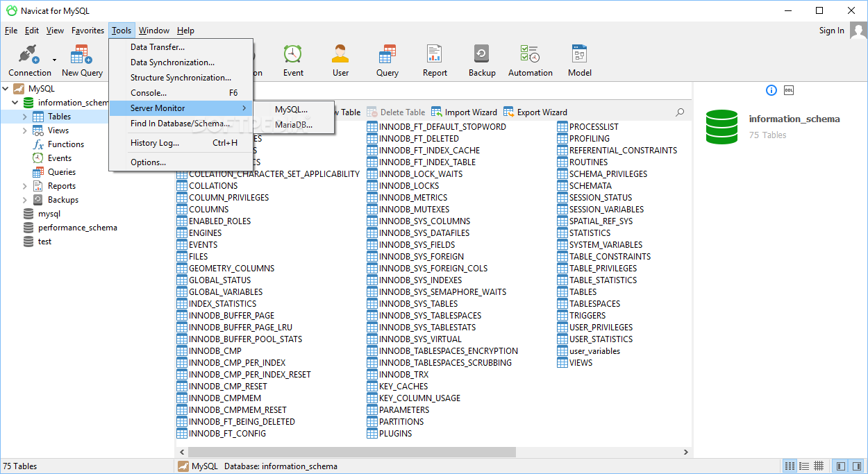Switch to List view mode
This screenshot has height=474, width=868.
[x=790, y=466]
